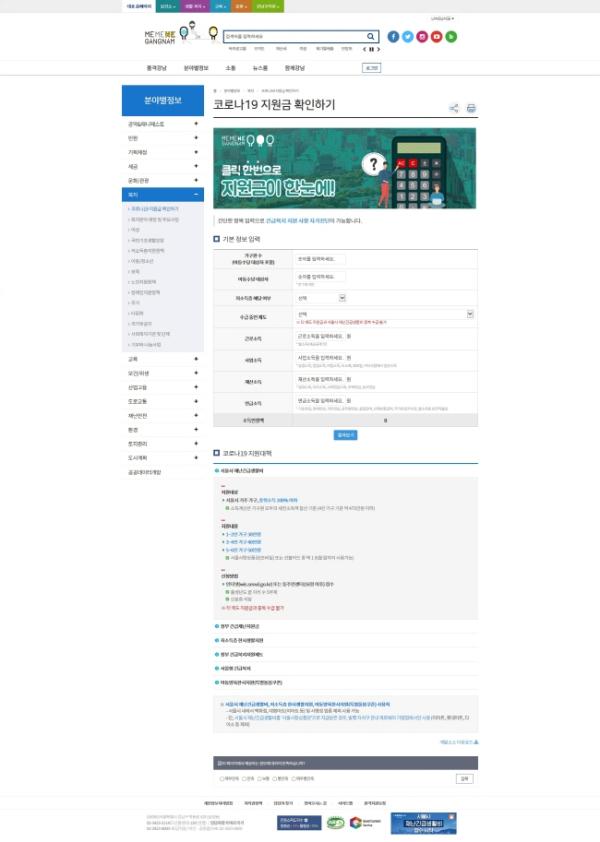600x842 pixels.
Task: Select the second satisfaction survey radio button
Action: [245, 778]
